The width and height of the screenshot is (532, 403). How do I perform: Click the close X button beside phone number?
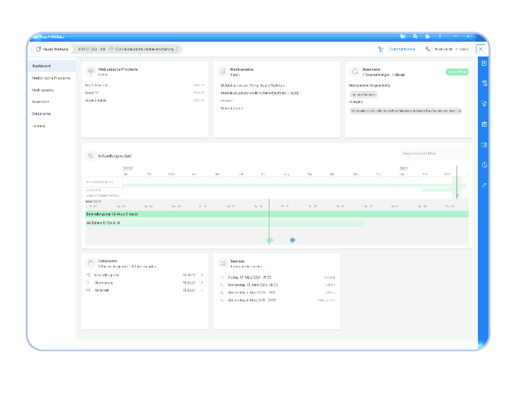pyautogui.click(x=480, y=49)
